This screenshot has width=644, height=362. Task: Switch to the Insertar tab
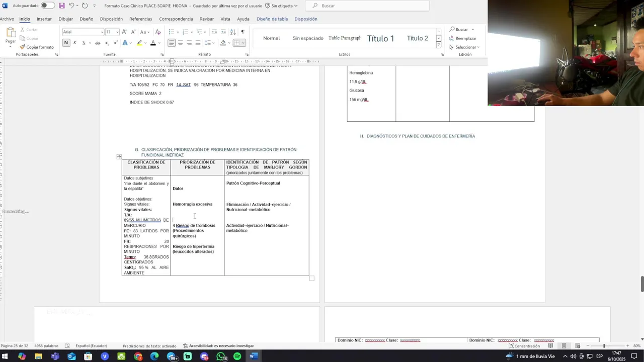pos(44,19)
